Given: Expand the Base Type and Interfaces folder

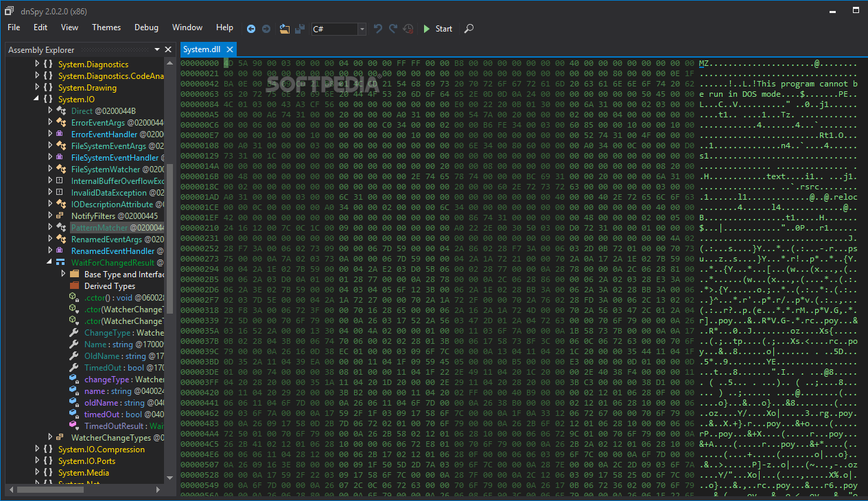Looking at the screenshot, I should pyautogui.click(x=63, y=275).
